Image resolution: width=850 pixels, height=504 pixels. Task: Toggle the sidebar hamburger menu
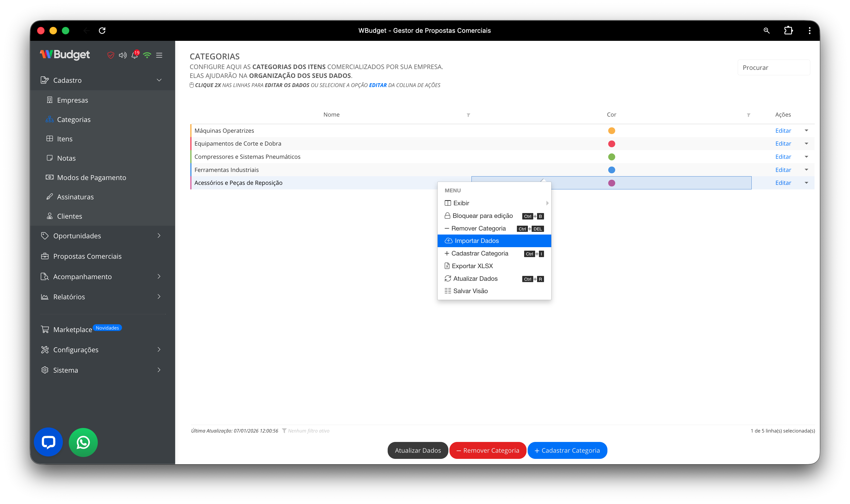159,55
